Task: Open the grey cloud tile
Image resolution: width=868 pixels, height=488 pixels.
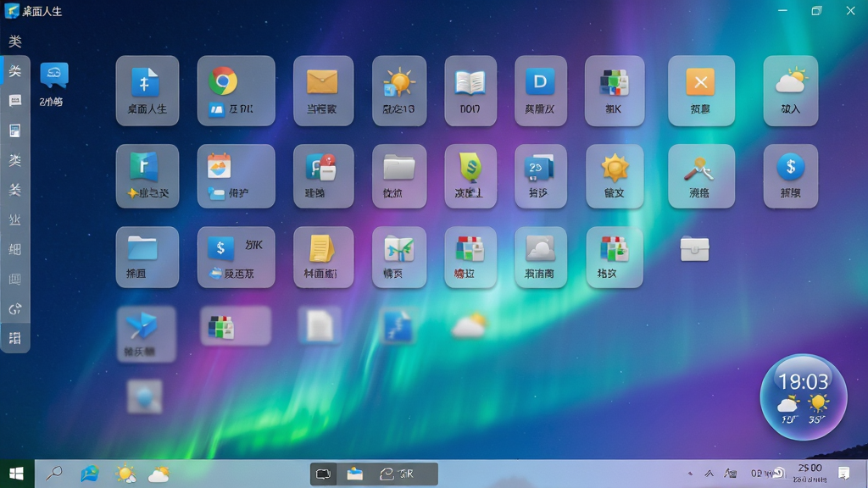Action: pos(540,257)
